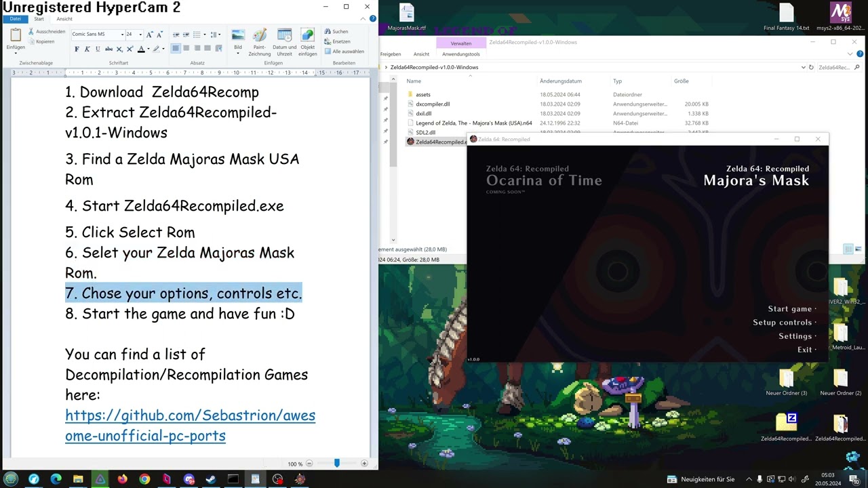Image resolution: width=868 pixels, height=488 pixels.
Task: Select the assets folder in Explorer
Action: tap(423, 95)
